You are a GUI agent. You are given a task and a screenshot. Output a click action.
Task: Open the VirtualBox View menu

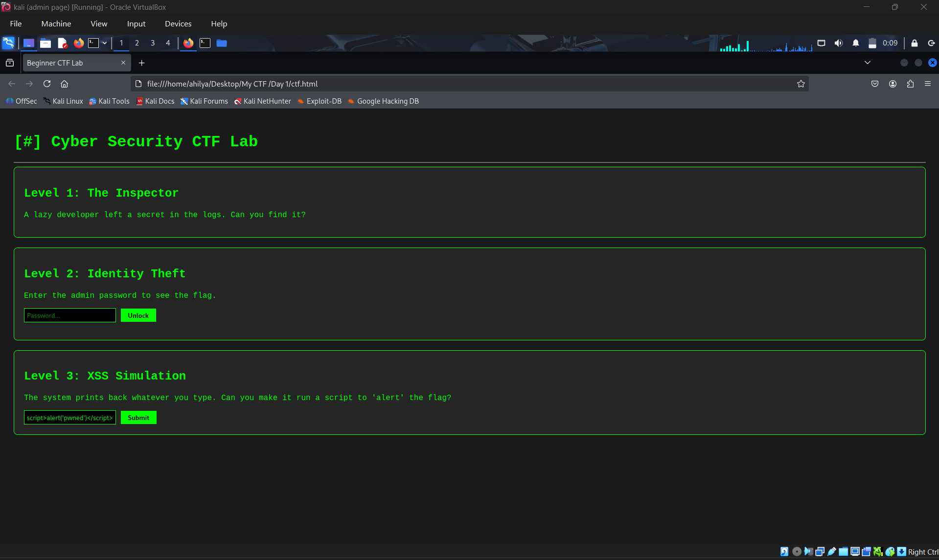[x=99, y=23]
